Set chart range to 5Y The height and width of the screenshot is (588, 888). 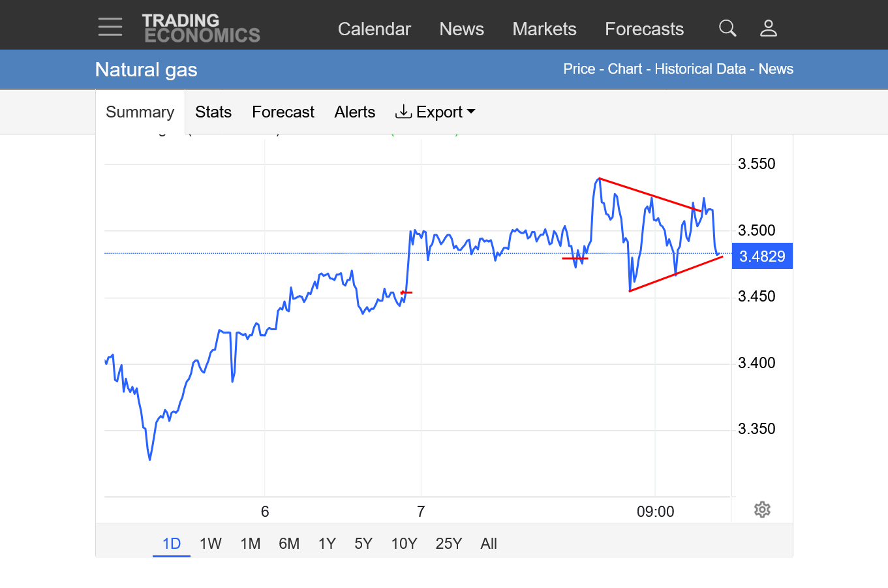tap(363, 544)
